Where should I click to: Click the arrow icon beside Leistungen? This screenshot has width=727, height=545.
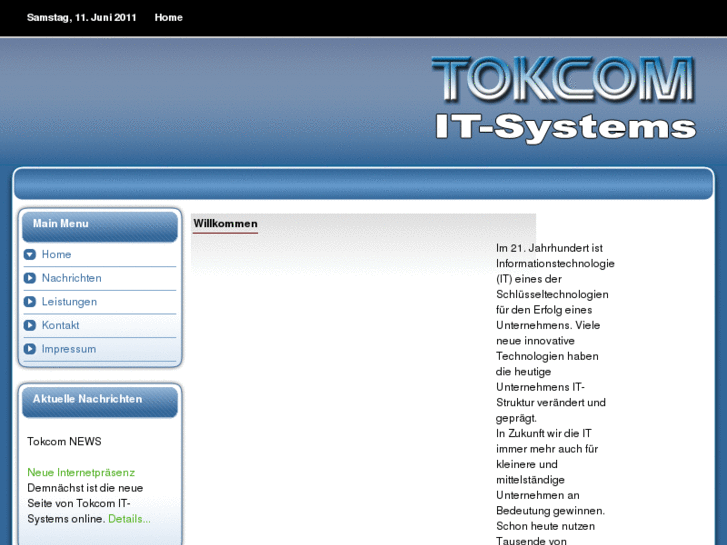(x=30, y=302)
